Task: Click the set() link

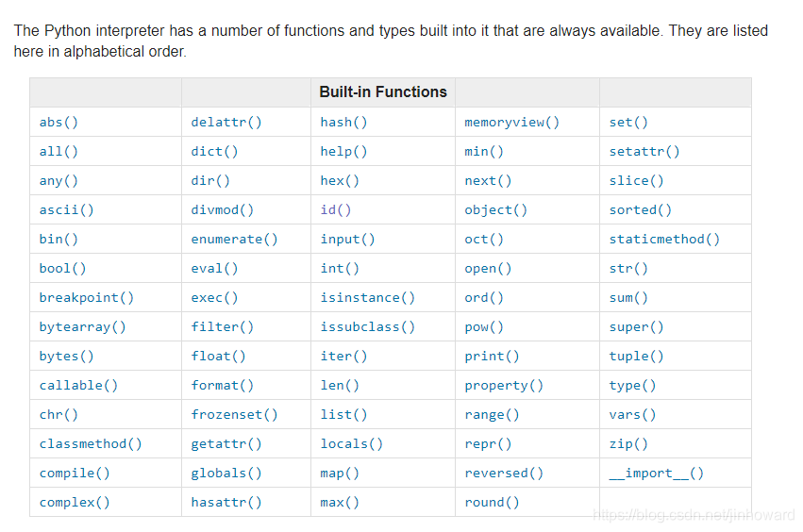Action: click(x=628, y=122)
